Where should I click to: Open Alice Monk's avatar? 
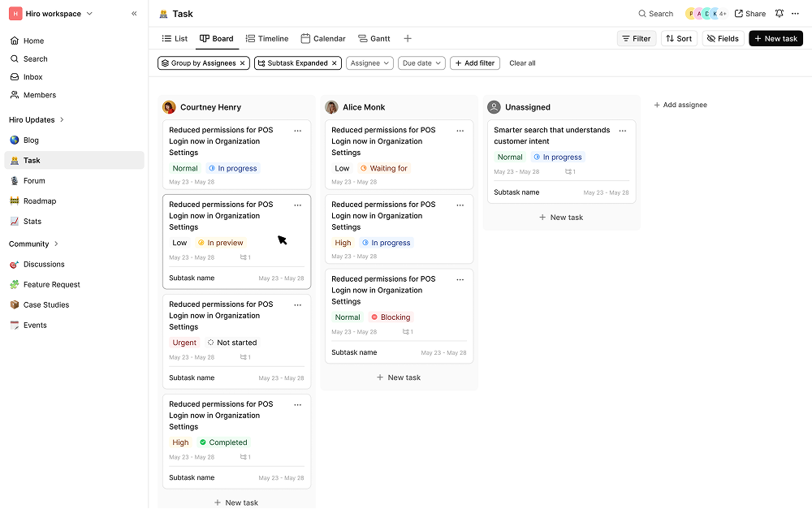(331, 107)
